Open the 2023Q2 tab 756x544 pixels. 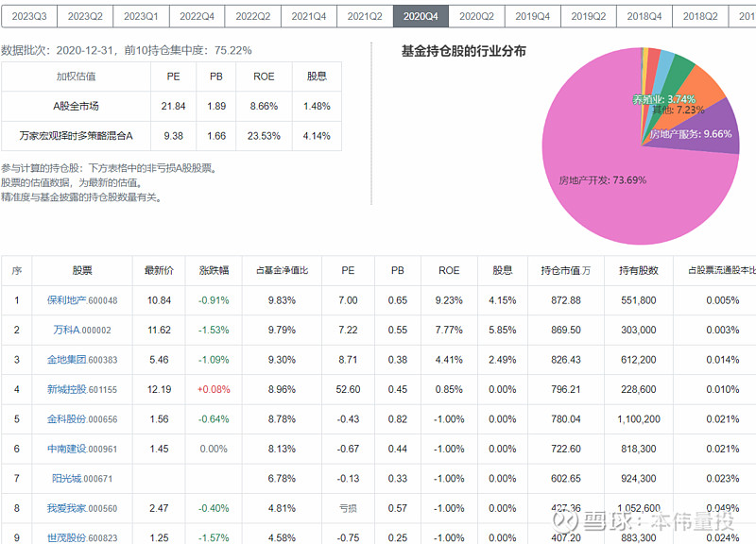85,16
